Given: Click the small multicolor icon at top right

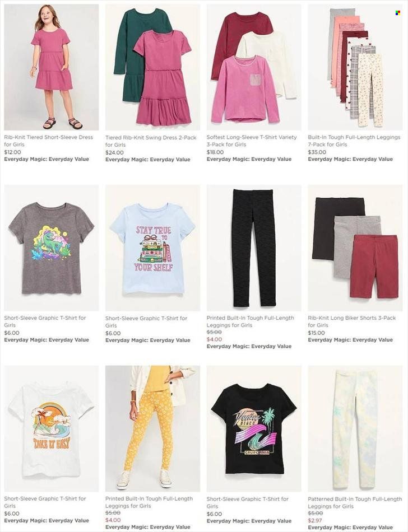Looking at the screenshot, I should point(397,13).
